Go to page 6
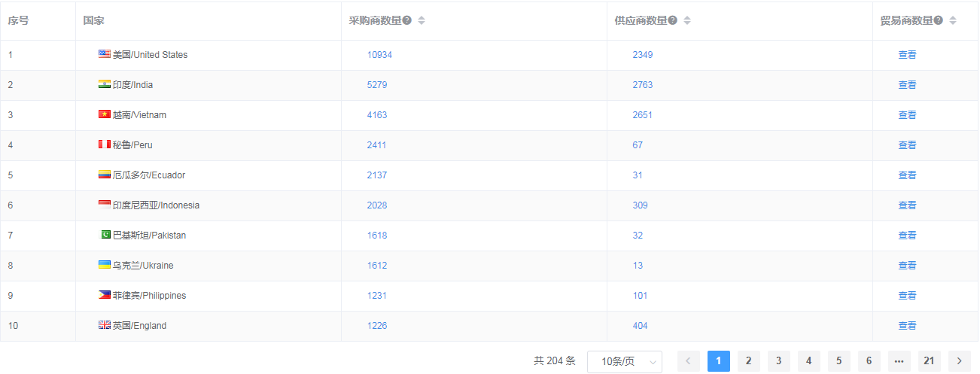The height and width of the screenshot is (374, 980). click(869, 361)
